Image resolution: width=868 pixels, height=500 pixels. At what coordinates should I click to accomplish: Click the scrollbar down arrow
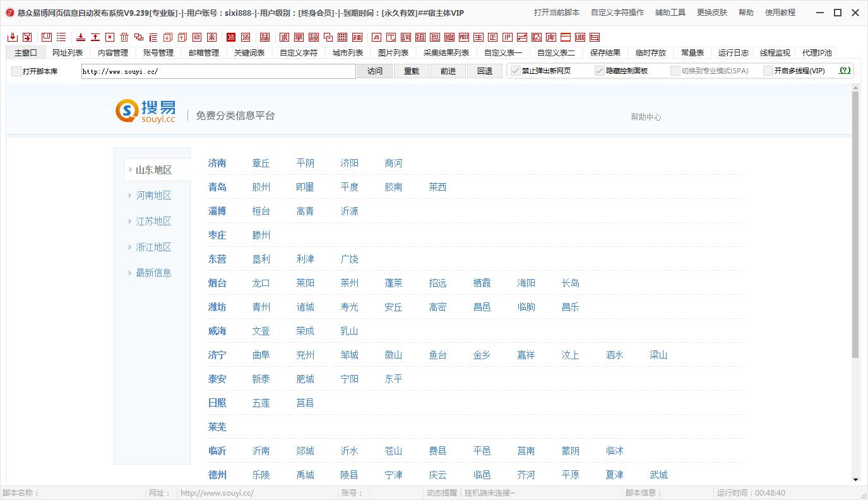click(856, 480)
